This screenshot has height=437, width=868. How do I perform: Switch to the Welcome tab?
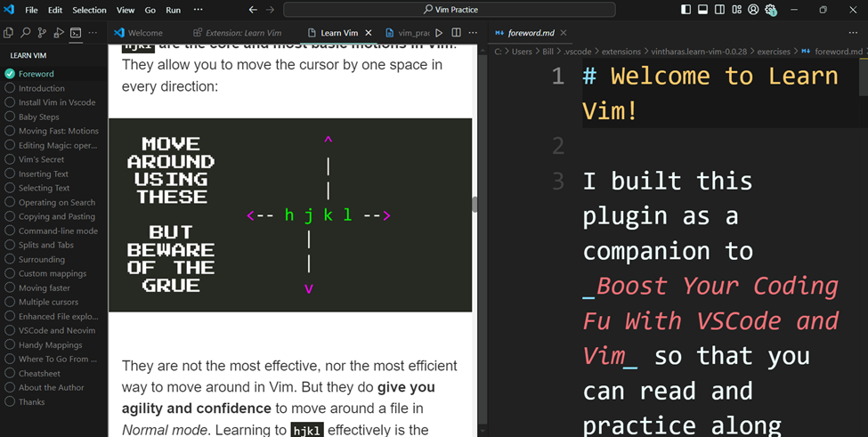tap(146, 33)
